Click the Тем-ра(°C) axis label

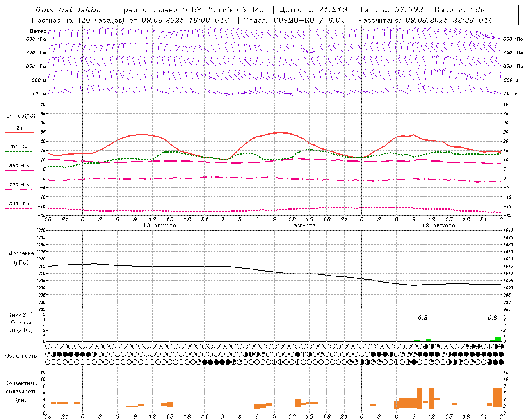pyautogui.click(x=19, y=116)
